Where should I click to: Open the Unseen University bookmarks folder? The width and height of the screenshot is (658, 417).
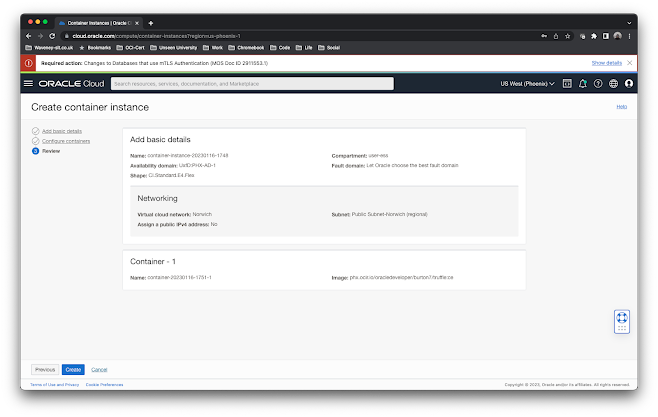(173, 48)
